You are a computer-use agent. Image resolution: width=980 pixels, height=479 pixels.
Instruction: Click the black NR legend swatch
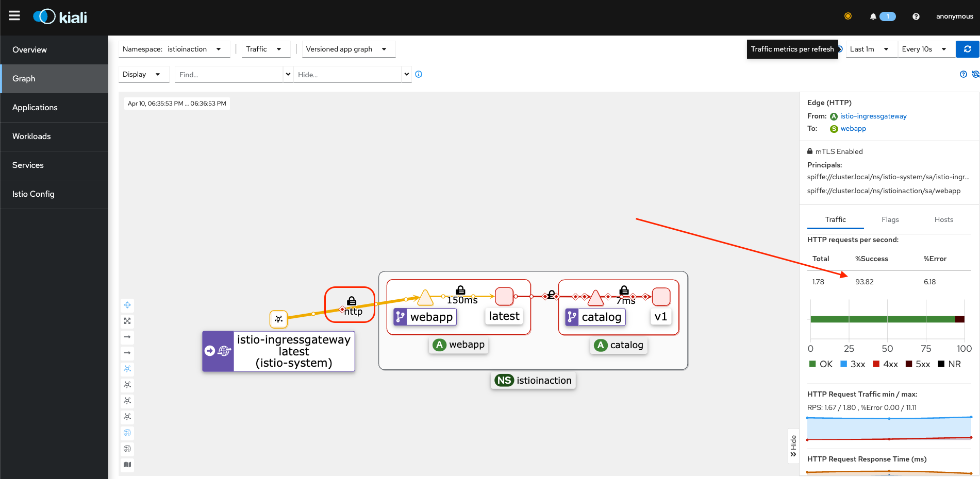click(941, 364)
